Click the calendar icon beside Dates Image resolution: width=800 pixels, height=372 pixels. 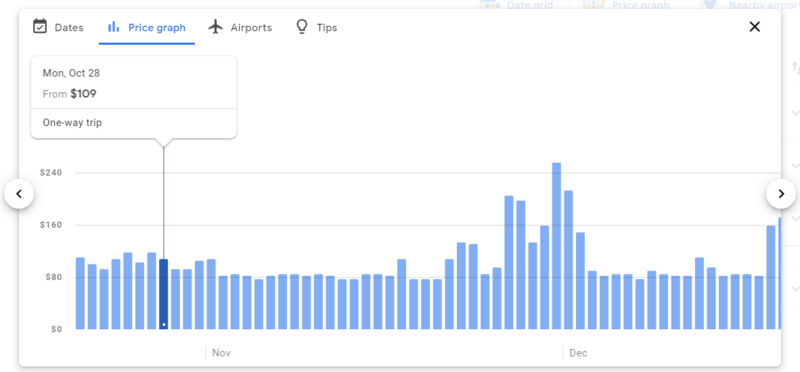coord(40,27)
